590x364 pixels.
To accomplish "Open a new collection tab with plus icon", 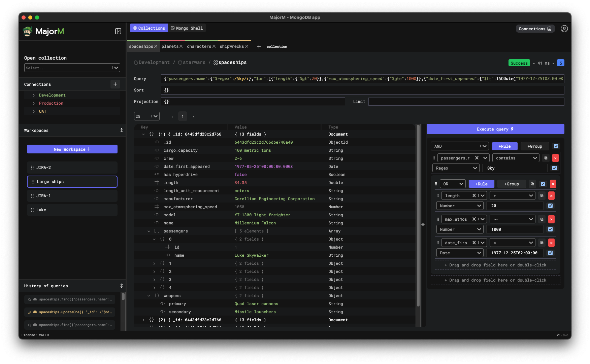I will coord(259,46).
